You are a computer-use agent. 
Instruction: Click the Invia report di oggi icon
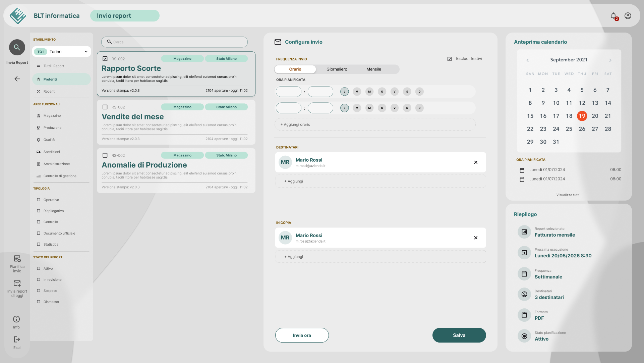click(x=17, y=283)
